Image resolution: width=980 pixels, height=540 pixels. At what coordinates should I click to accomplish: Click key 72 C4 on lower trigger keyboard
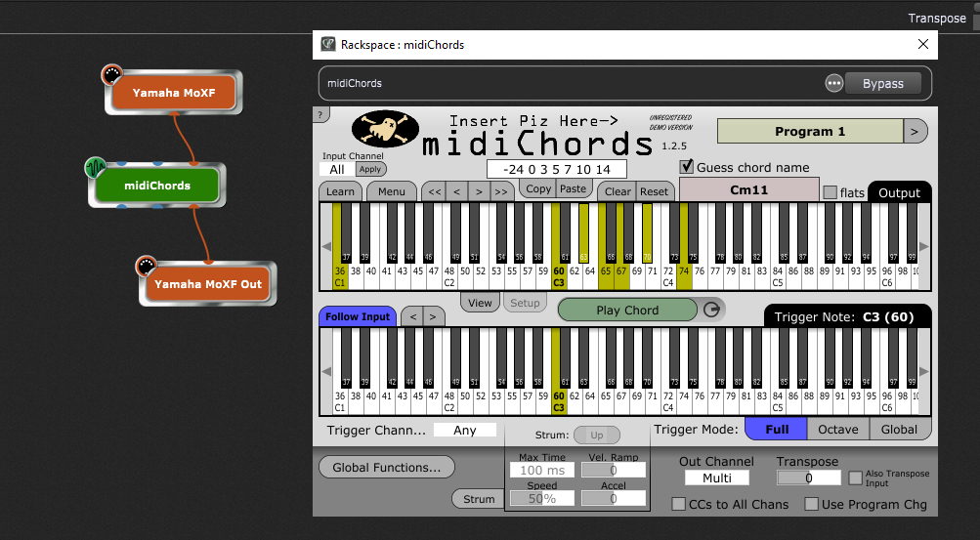(x=668, y=400)
